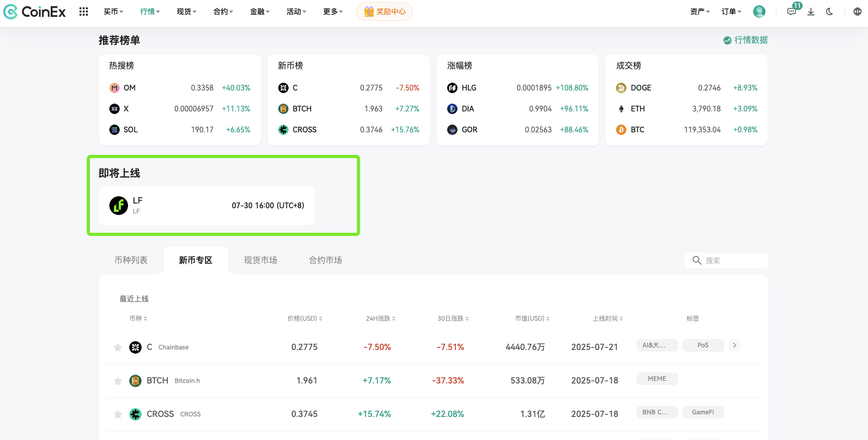Click the BTCH coin icon in 新币榜
This screenshot has width=868, height=440.
point(283,109)
